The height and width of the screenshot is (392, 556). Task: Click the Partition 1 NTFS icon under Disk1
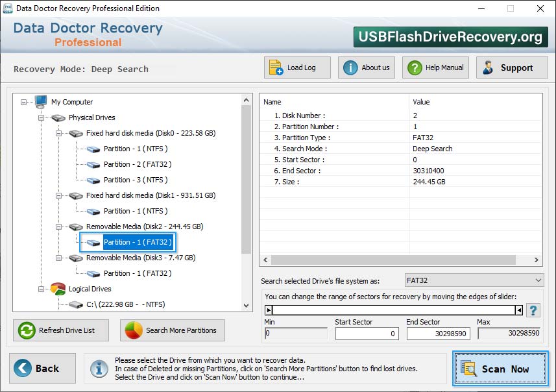93,212
